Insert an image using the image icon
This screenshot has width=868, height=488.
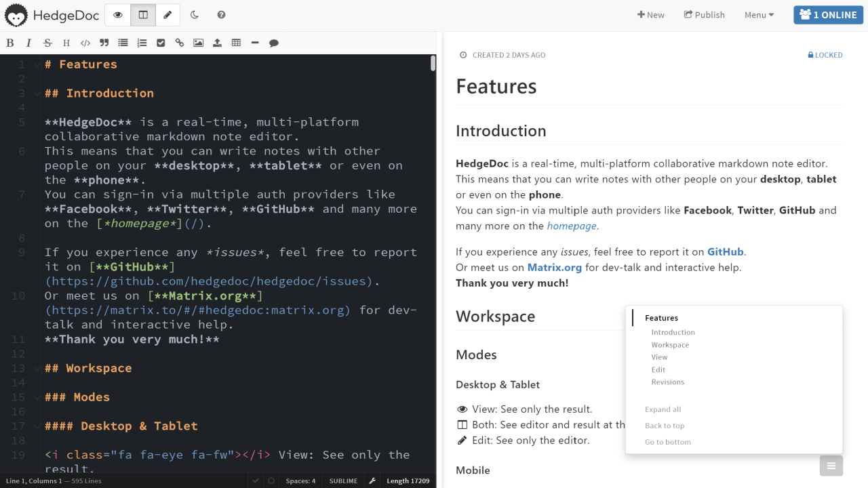click(198, 42)
